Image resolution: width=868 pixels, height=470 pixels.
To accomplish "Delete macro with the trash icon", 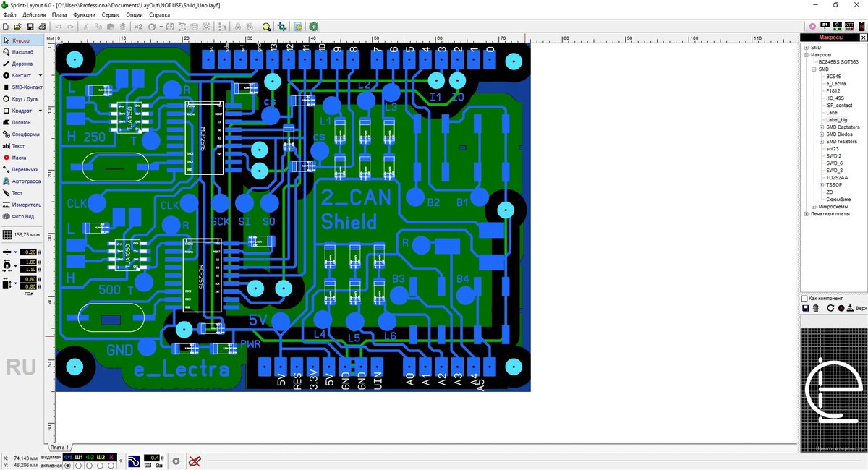I will click(816, 308).
